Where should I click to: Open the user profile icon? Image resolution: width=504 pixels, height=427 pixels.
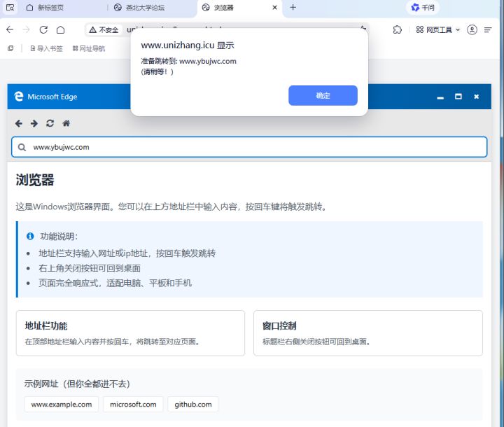472,30
